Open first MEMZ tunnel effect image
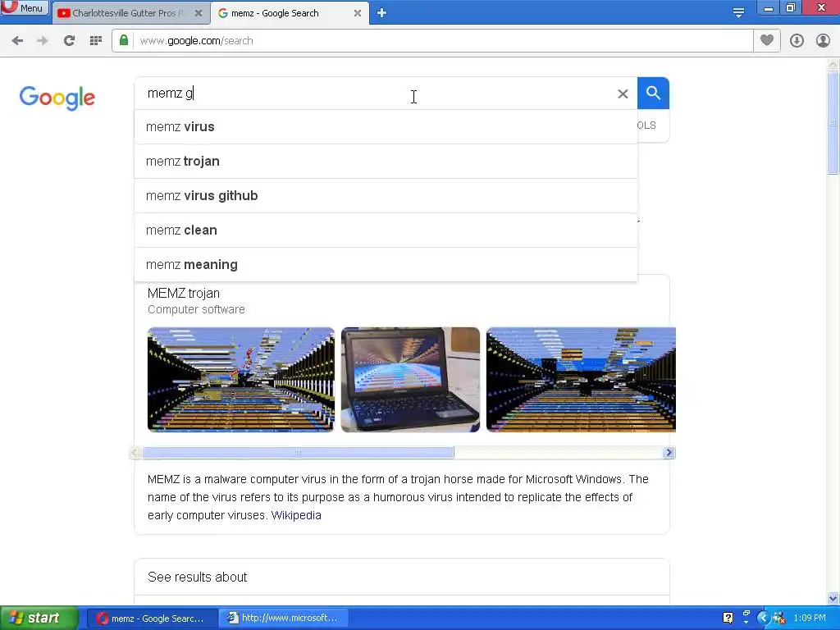The image size is (840, 630). coord(241,380)
